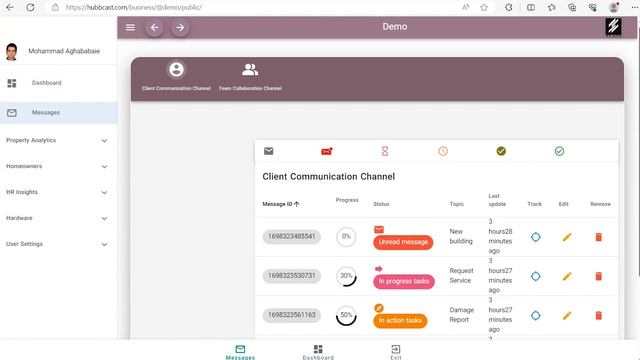
Task: Filter by green outlined checkmark icon
Action: [x=559, y=151]
